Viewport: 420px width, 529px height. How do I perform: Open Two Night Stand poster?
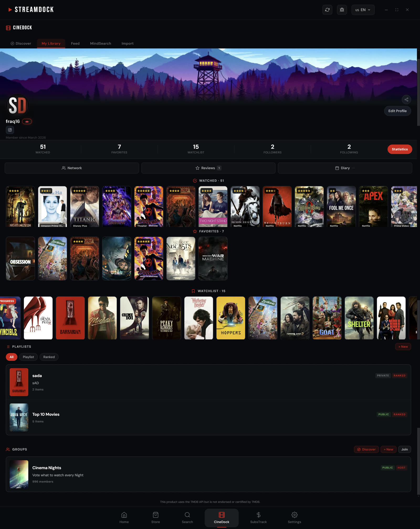click(213, 206)
